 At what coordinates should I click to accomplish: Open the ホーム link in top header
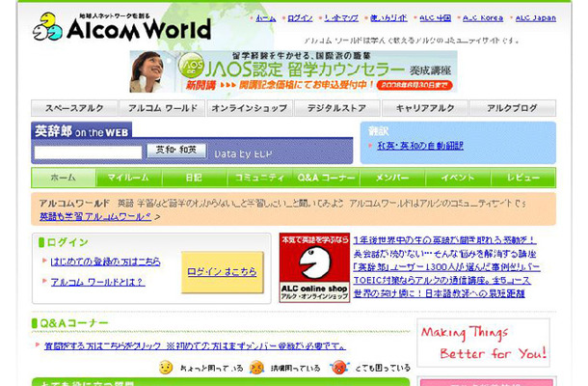click(265, 18)
